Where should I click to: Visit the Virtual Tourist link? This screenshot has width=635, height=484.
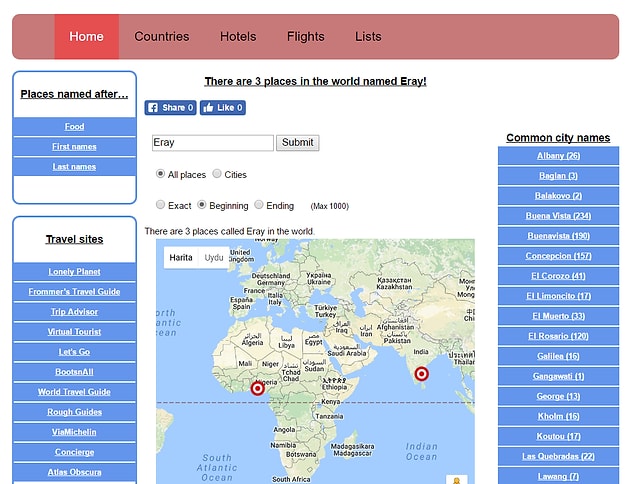75,332
